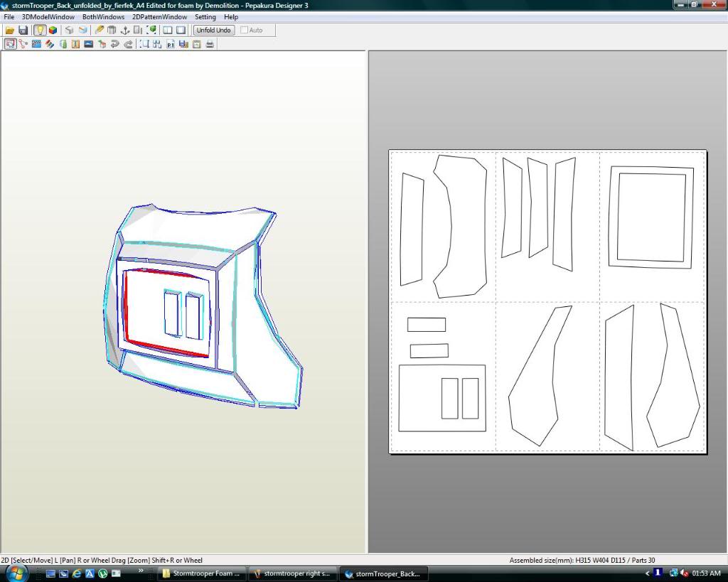Viewport: 728px width, 582px height.
Task: Open the 2DPatternWindow menu
Action: coord(160,17)
